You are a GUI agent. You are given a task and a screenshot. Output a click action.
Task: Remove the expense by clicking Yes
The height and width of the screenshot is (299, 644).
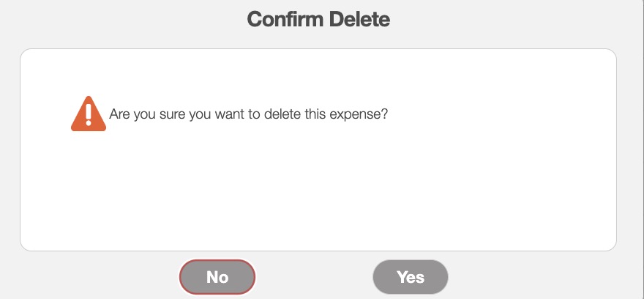click(411, 277)
